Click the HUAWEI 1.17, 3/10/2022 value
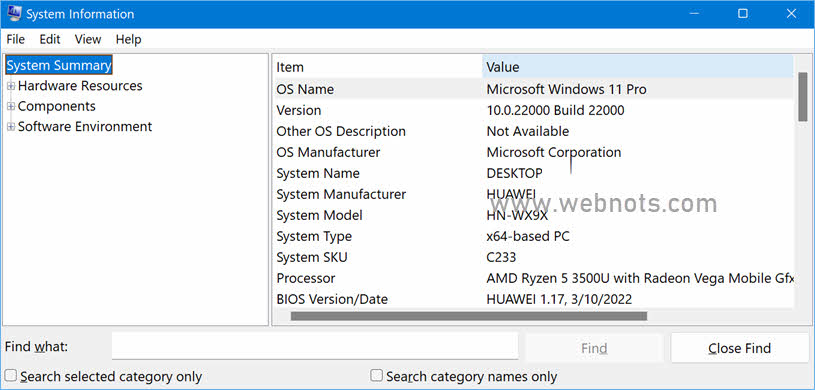Image resolution: width=815 pixels, height=390 pixels. click(559, 299)
